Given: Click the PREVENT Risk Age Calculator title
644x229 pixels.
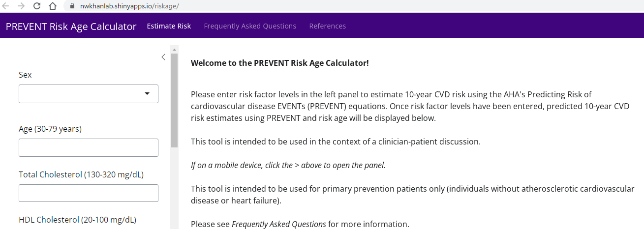Looking at the screenshot, I should 71,27.
